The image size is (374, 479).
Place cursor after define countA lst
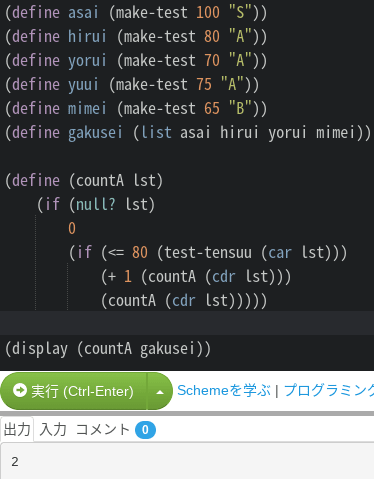point(163,181)
